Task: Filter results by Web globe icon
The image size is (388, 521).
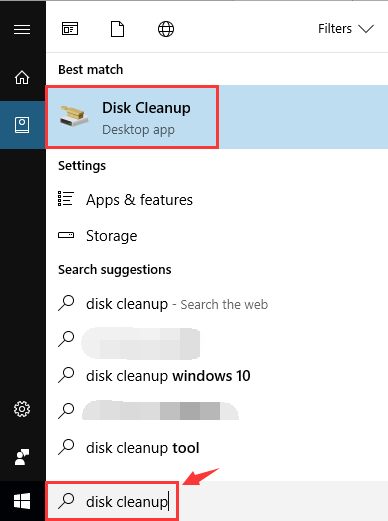Action: tap(166, 29)
